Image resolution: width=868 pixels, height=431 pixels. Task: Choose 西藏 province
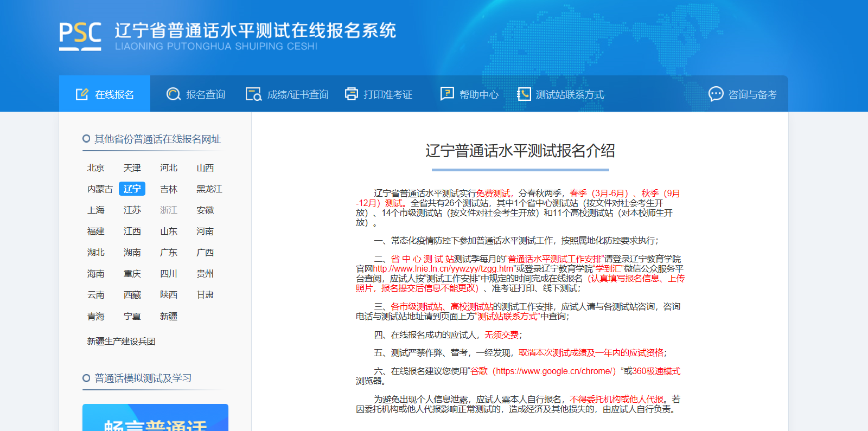(x=132, y=295)
